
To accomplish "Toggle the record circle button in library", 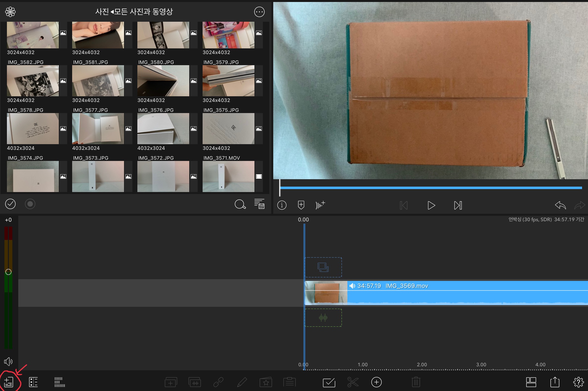I will (30, 204).
